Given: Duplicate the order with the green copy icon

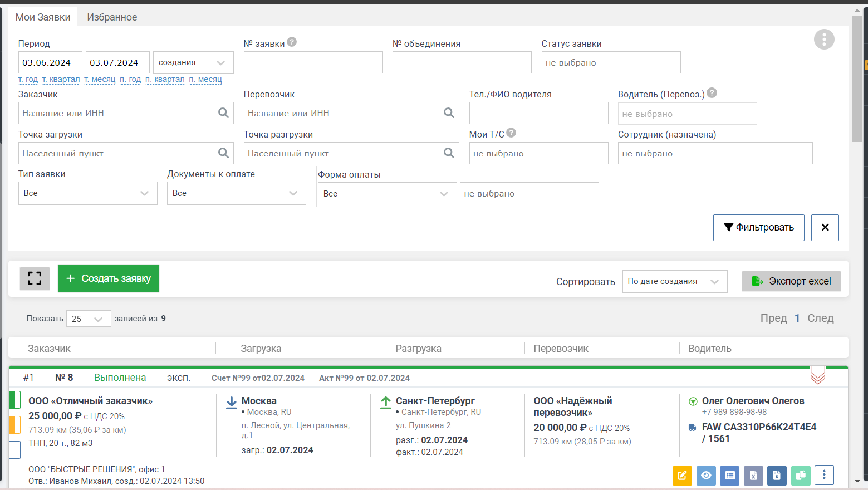Looking at the screenshot, I should (801, 476).
